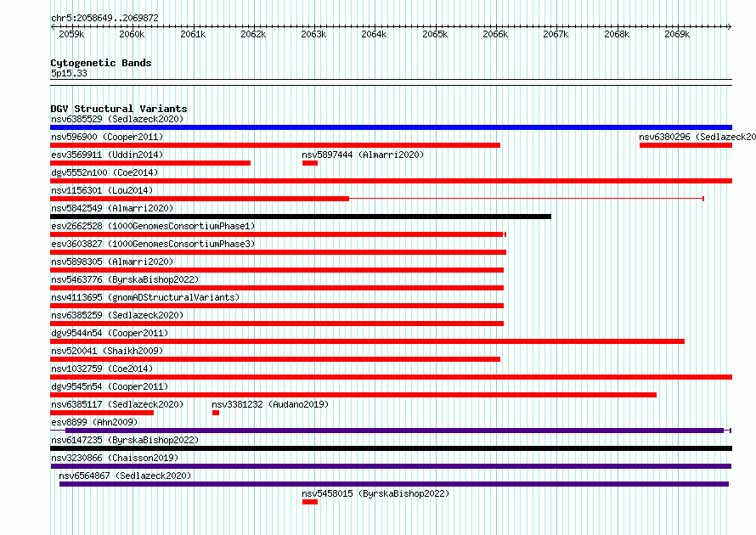The width and height of the screenshot is (756, 535).
Task: Open nsv3381232 (Audano2019) label
Action: [270, 404]
